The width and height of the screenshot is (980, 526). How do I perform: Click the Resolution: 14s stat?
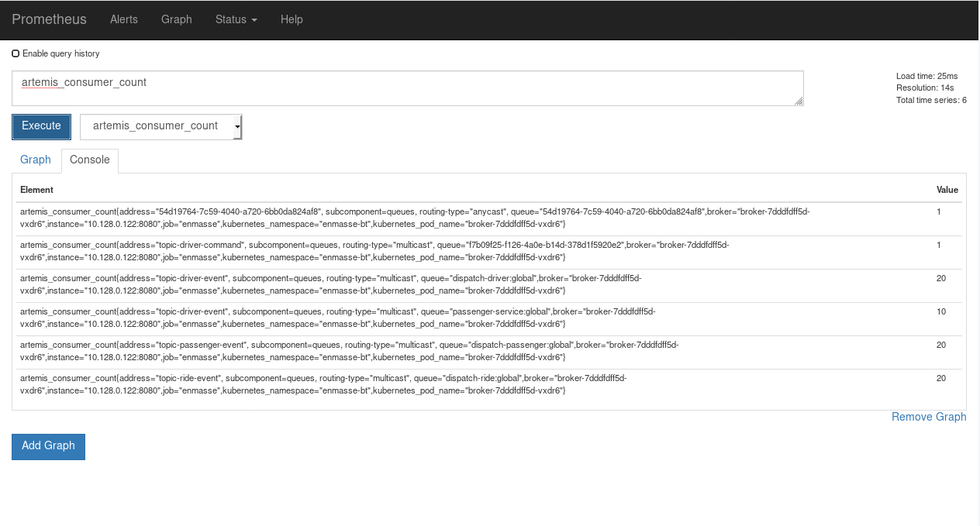point(925,88)
